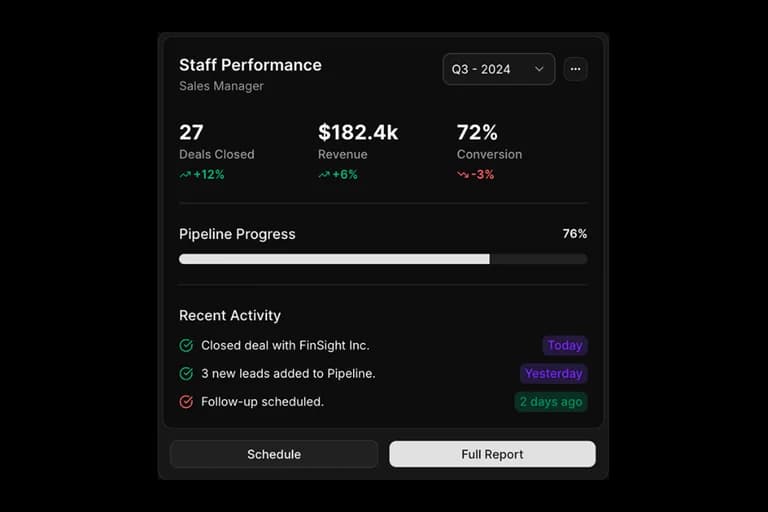
Task: Open the 3 new leads added activity
Action: [x=288, y=374]
